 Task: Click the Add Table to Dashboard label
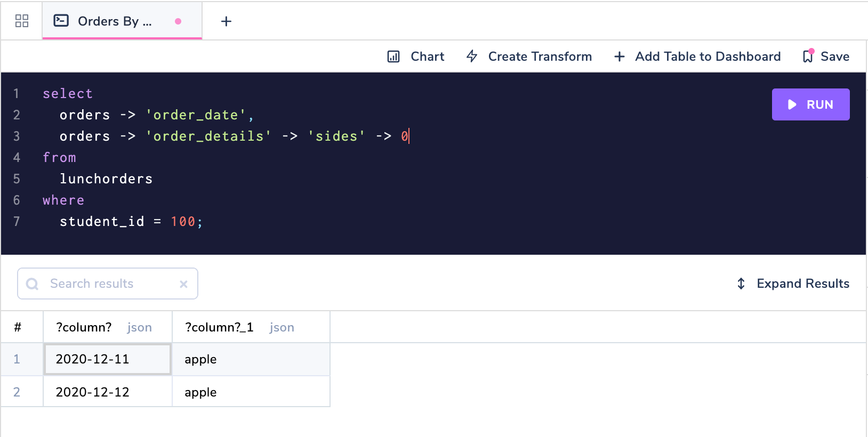pos(708,56)
